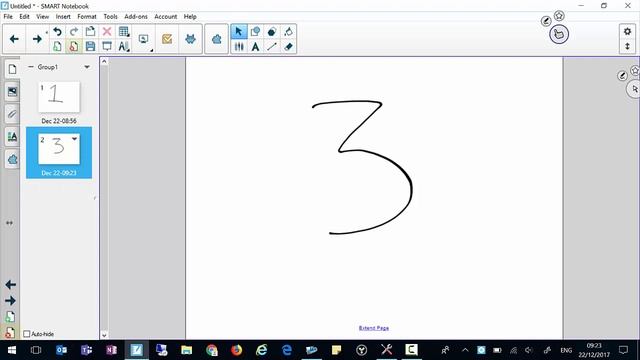Open the Page Sorter tab

click(x=12, y=69)
